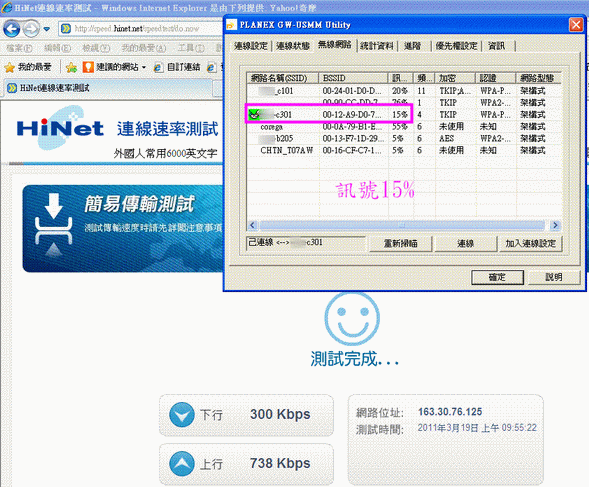Select the b205 network row
Viewport: 589px width, 487px height.
point(404,139)
